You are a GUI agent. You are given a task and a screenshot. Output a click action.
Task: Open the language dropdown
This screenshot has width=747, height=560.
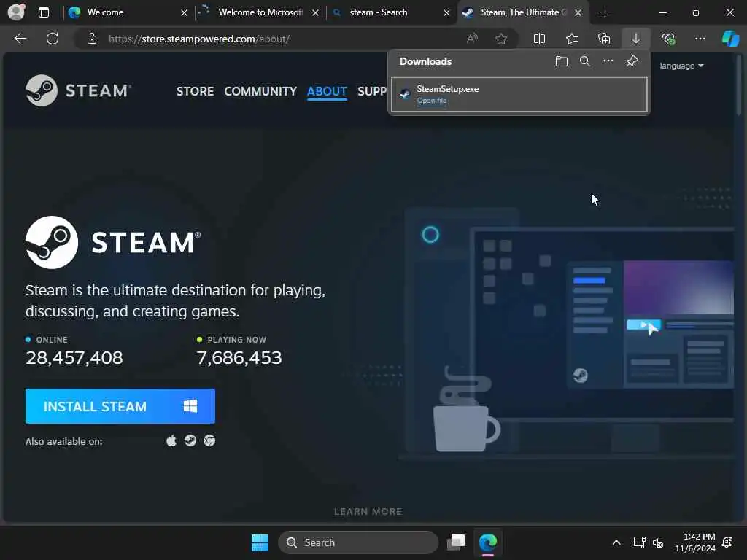[682, 66]
